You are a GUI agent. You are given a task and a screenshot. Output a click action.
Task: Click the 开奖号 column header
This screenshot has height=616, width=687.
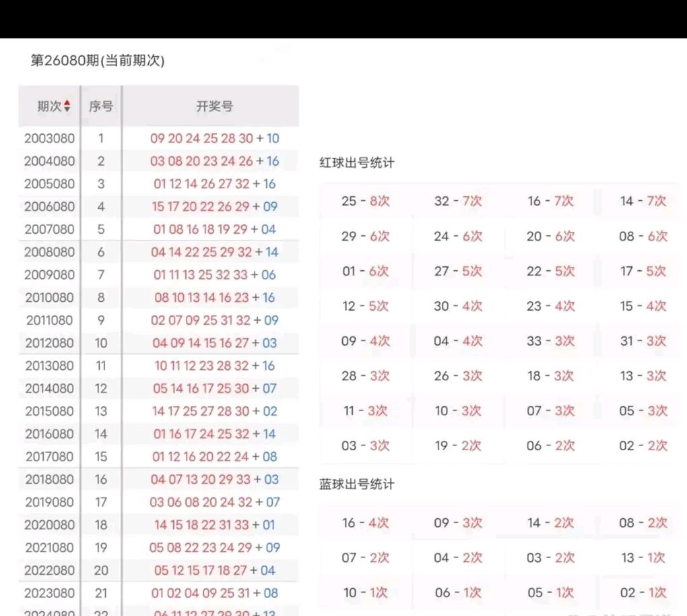pyautogui.click(x=214, y=106)
